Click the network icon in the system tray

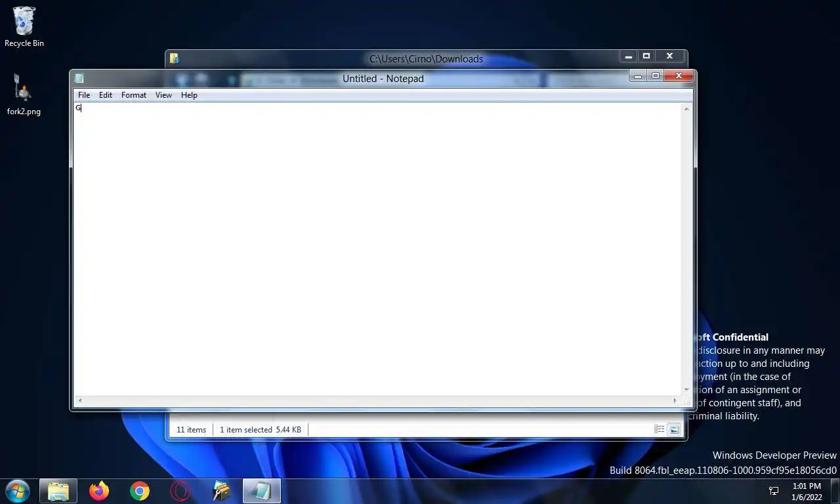[774, 491]
